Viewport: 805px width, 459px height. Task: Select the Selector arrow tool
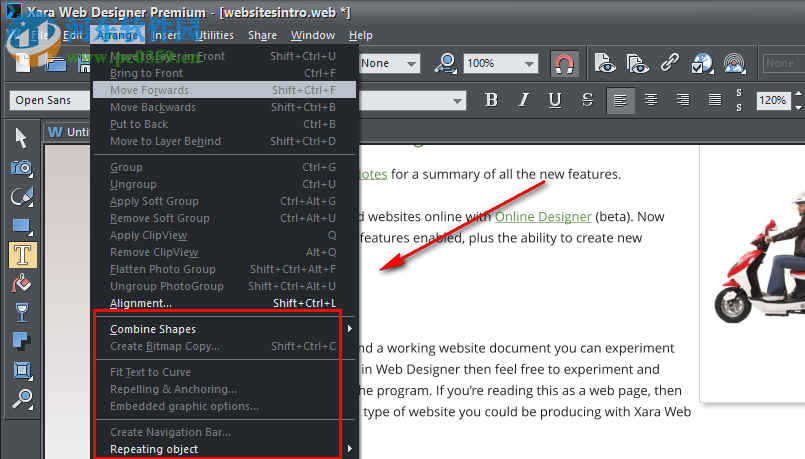tap(22, 138)
